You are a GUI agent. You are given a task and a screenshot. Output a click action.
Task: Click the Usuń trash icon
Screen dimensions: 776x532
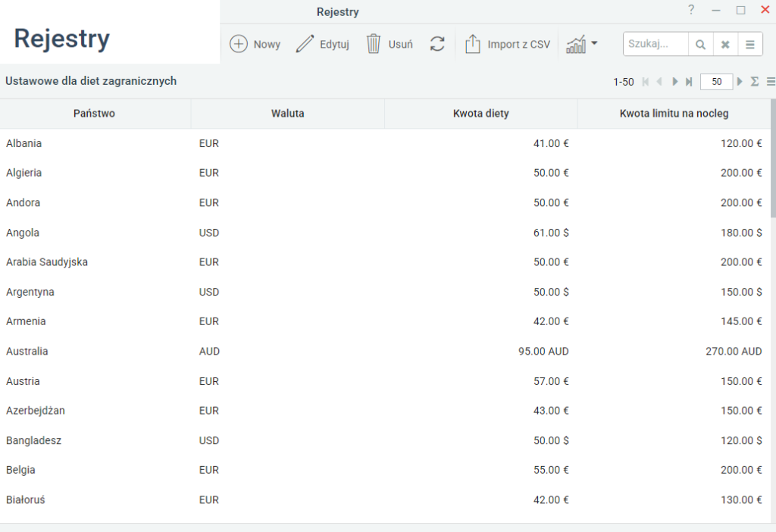(x=374, y=44)
